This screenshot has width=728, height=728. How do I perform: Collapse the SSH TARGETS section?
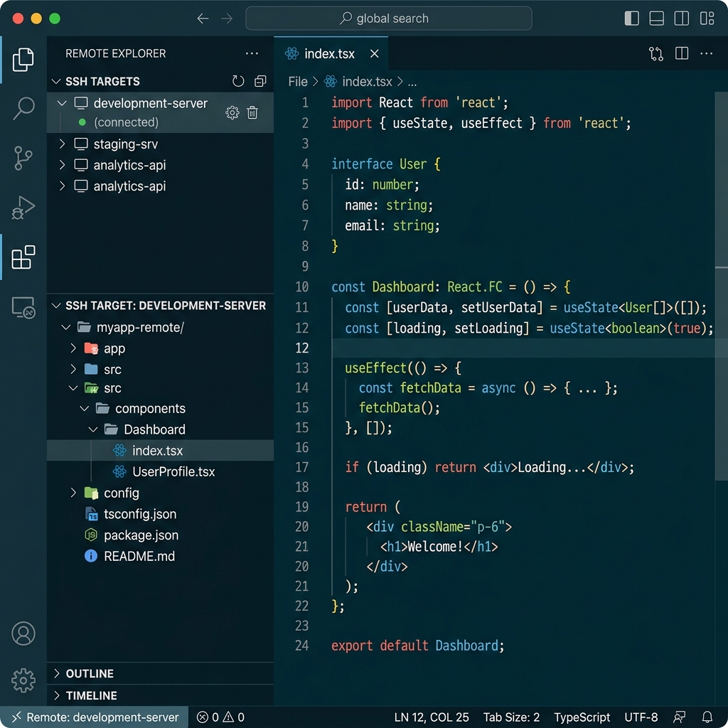(56, 81)
